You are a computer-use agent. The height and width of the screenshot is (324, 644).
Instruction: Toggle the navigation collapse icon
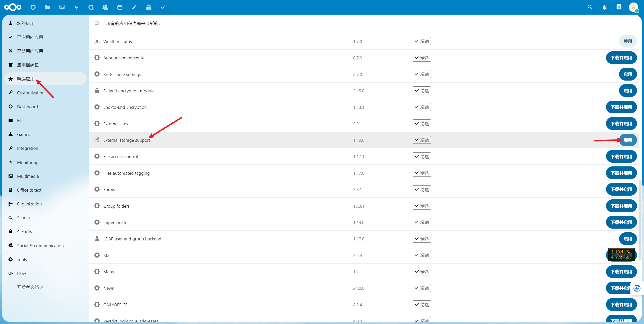click(x=97, y=23)
